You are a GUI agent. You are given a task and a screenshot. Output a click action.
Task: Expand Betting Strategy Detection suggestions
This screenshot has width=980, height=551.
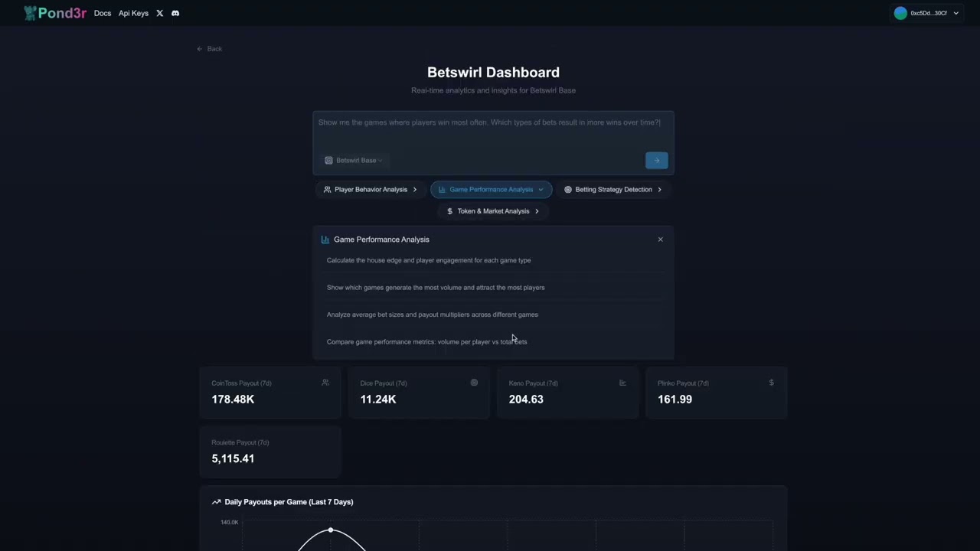tap(613, 190)
